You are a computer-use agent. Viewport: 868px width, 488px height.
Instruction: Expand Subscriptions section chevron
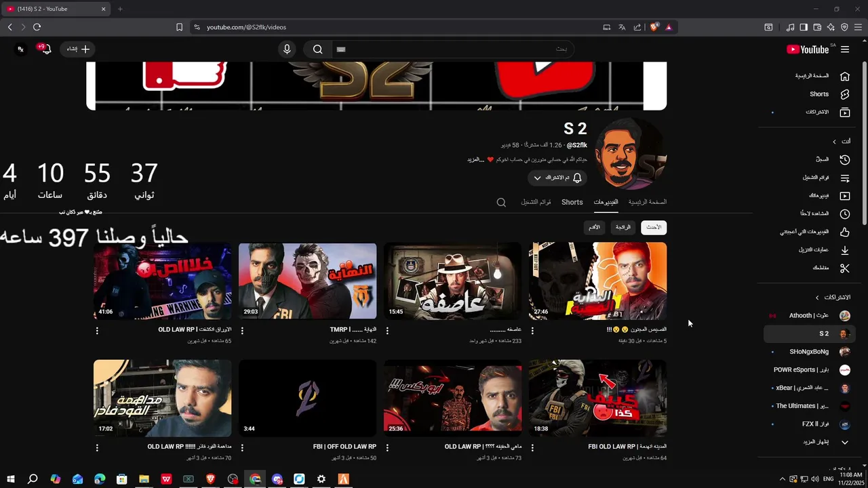tap(817, 298)
